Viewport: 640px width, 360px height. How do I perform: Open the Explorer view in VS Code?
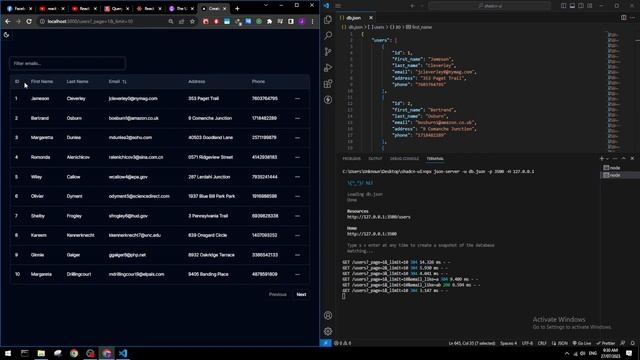click(x=328, y=20)
